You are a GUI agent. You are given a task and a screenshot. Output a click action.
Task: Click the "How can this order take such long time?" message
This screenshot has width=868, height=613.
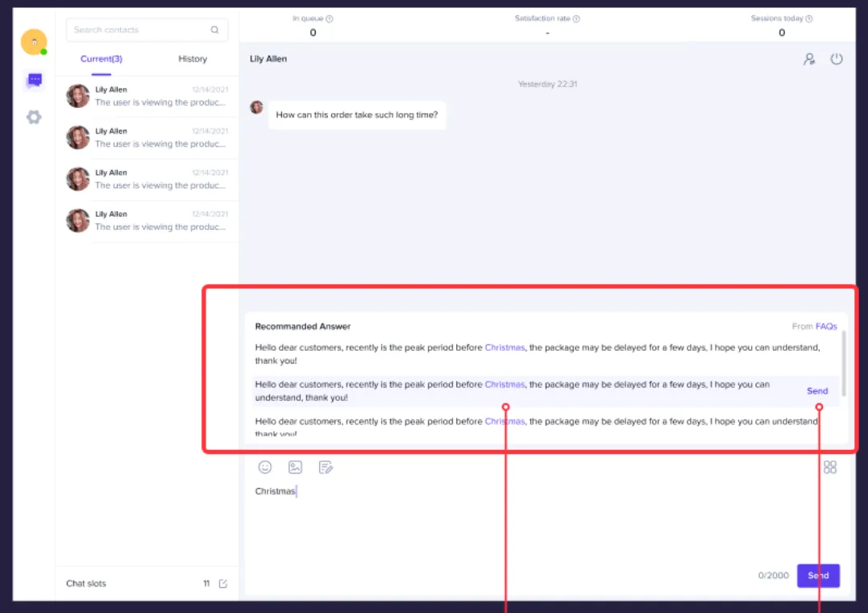point(357,115)
